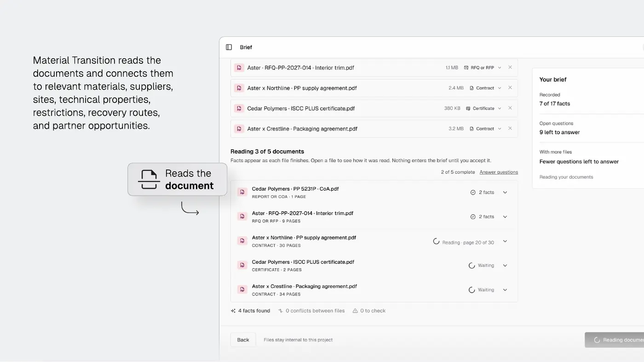Viewport: 644px width, 362px height.
Task: Remove the 3.2 MB Packaging agreement upload
Action: point(510,129)
